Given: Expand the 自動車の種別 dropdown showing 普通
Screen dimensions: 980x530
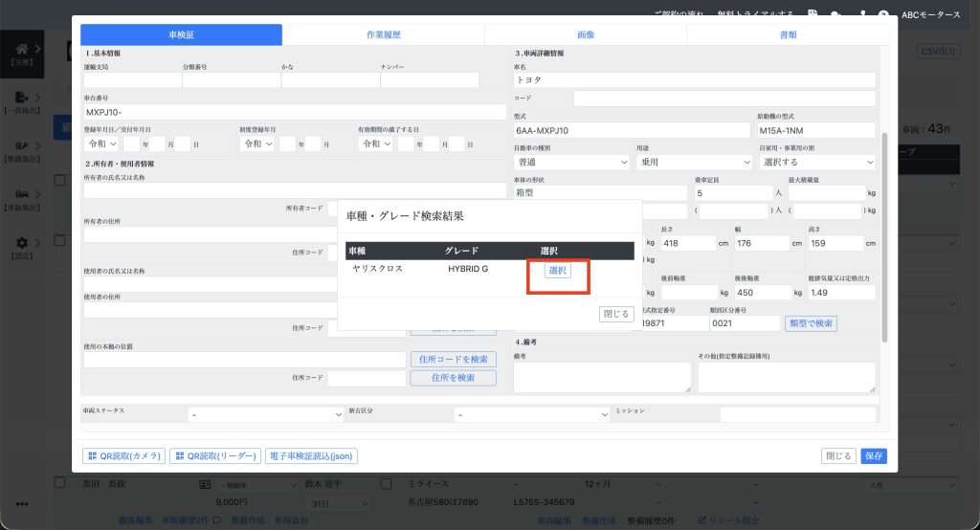Looking at the screenshot, I should tap(571, 163).
